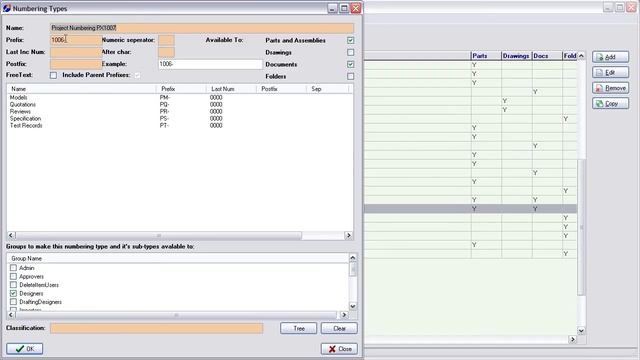Click the Example text field
640x360 pixels.
[210, 64]
